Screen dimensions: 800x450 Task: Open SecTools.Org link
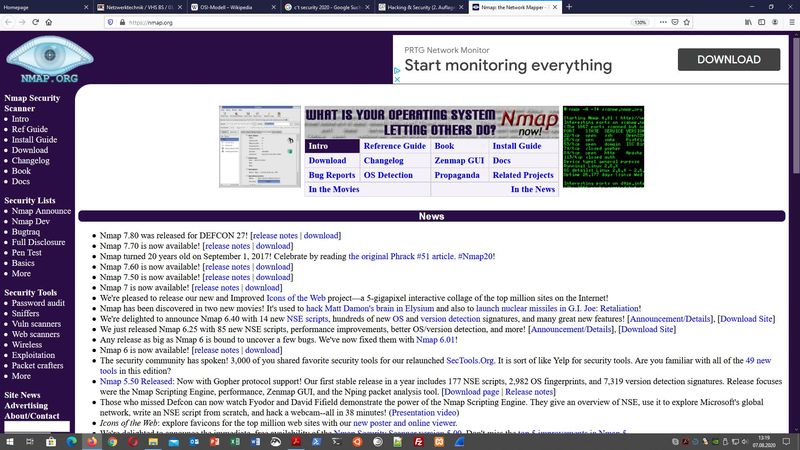(x=470, y=360)
